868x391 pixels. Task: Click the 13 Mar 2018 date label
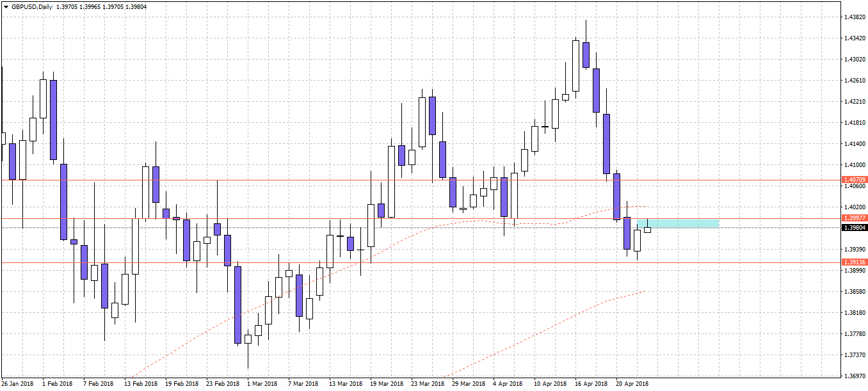tap(346, 383)
